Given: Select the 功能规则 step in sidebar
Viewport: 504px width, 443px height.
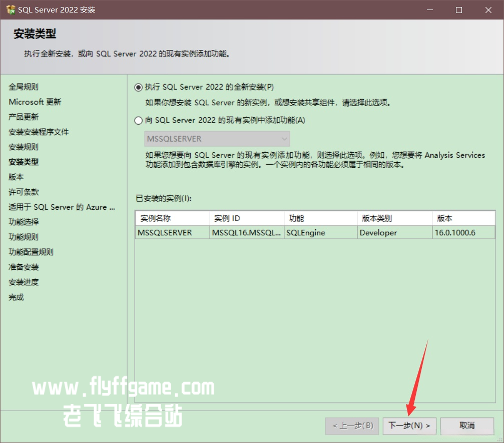Looking at the screenshot, I should [x=24, y=237].
